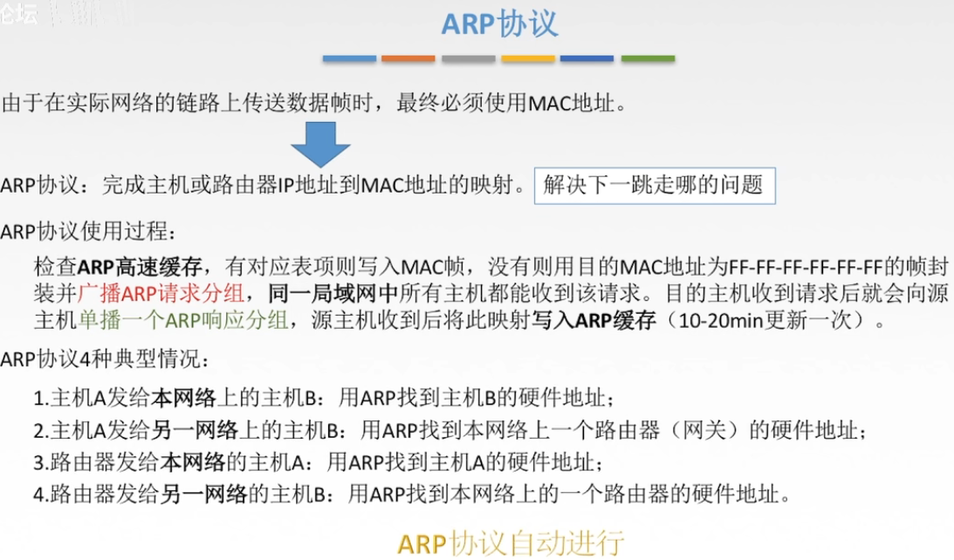
Task: Click the heading "ARP协议4种典型情况："
Action: click(105, 359)
